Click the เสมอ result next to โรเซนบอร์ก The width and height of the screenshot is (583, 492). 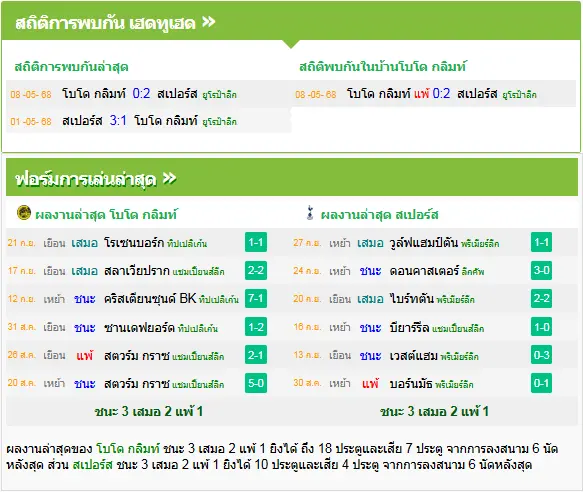click(x=85, y=243)
